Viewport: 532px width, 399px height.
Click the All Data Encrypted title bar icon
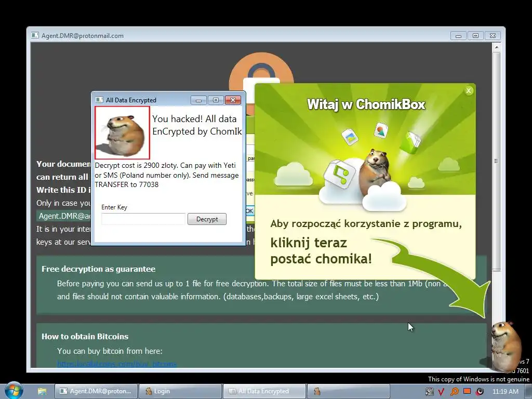point(99,100)
